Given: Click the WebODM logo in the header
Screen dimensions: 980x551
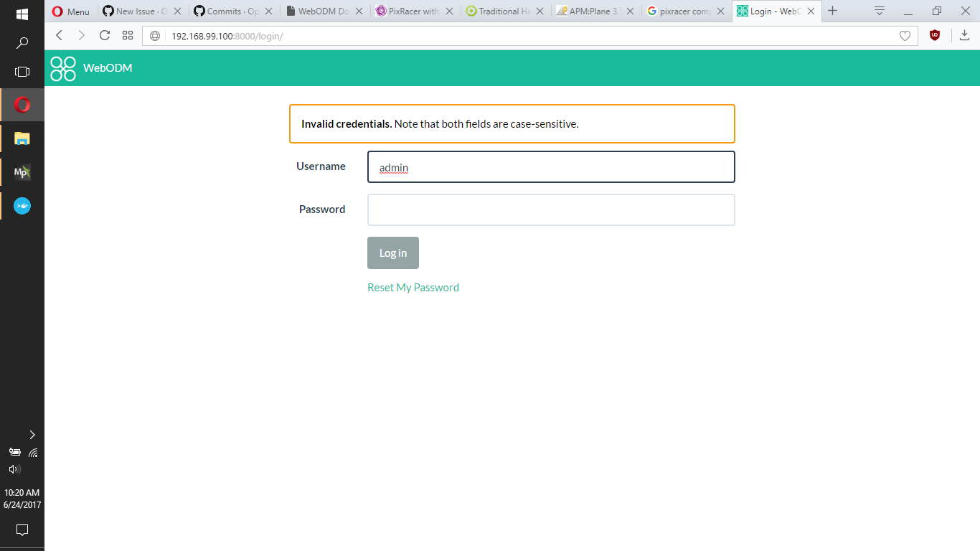Looking at the screenshot, I should [x=62, y=67].
